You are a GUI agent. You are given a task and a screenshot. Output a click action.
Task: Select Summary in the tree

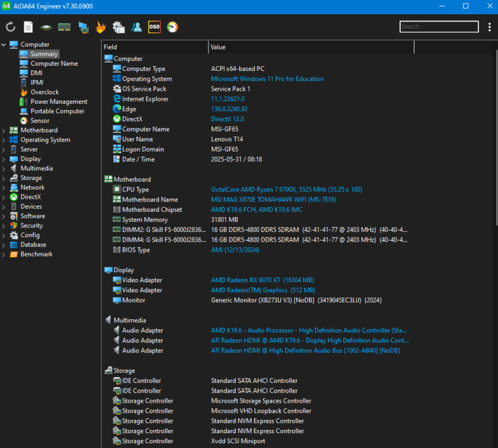click(44, 54)
